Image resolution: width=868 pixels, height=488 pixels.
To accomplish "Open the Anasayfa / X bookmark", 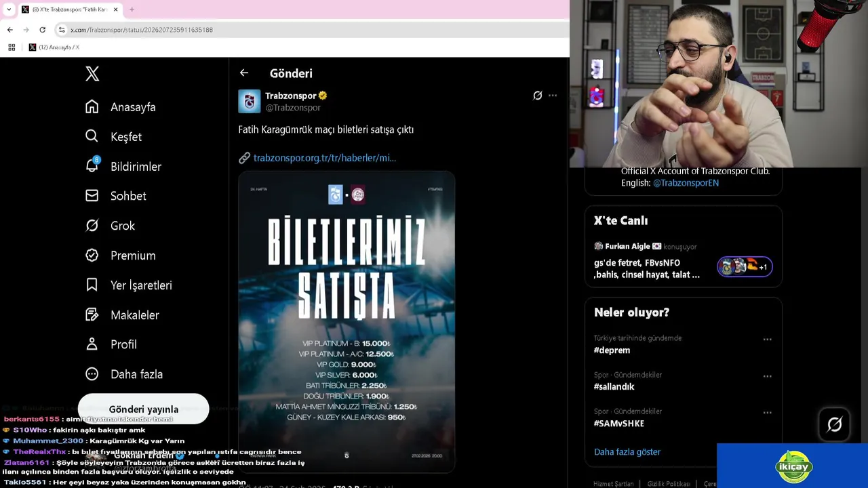I will 54,47.
